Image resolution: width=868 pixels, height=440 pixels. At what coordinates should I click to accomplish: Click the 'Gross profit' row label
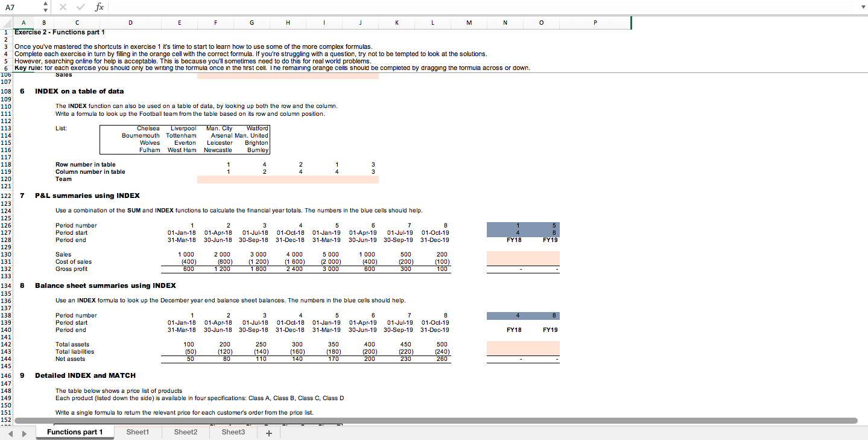[72, 269]
